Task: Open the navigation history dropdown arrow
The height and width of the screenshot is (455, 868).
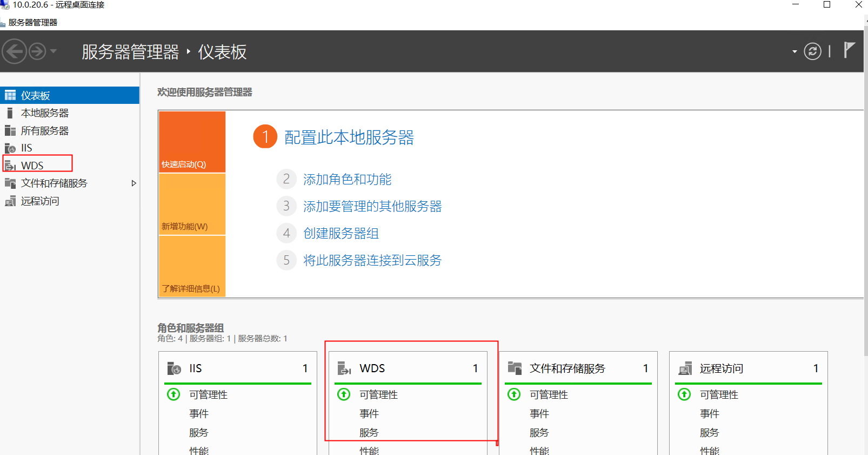Action: [x=53, y=51]
